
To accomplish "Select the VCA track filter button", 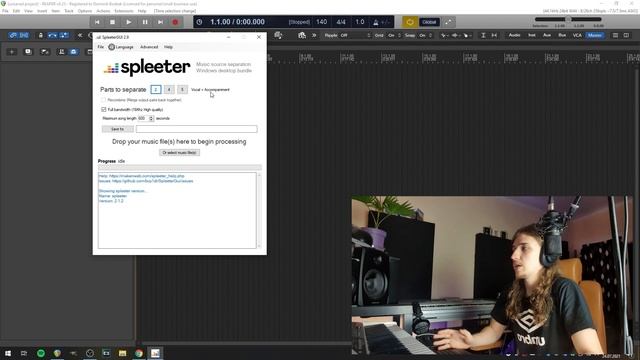I will coord(577,36).
